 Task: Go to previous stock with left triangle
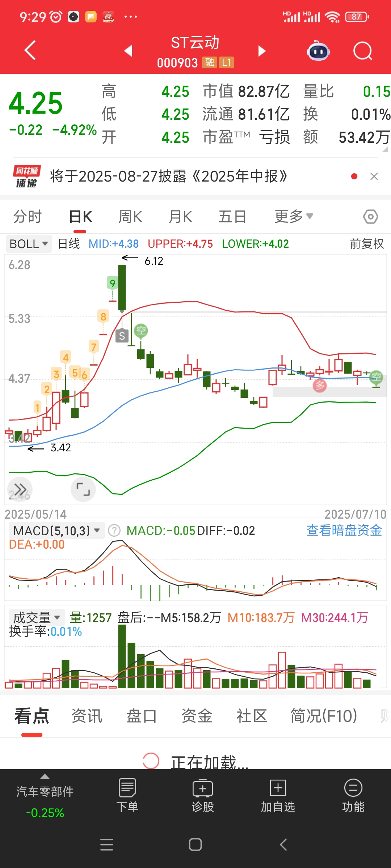(x=128, y=51)
